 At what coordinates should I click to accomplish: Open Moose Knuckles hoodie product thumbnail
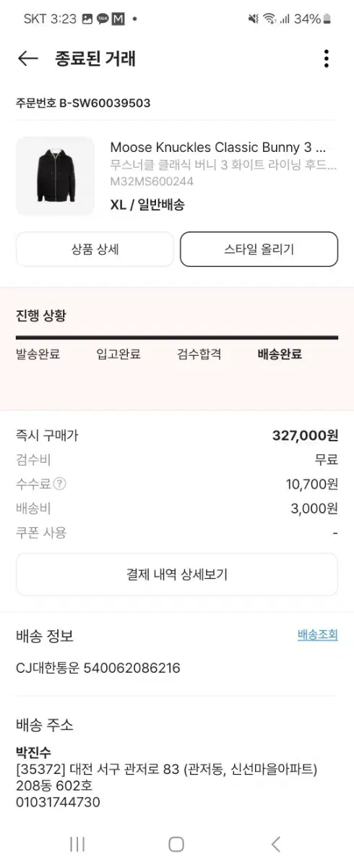pos(55,176)
